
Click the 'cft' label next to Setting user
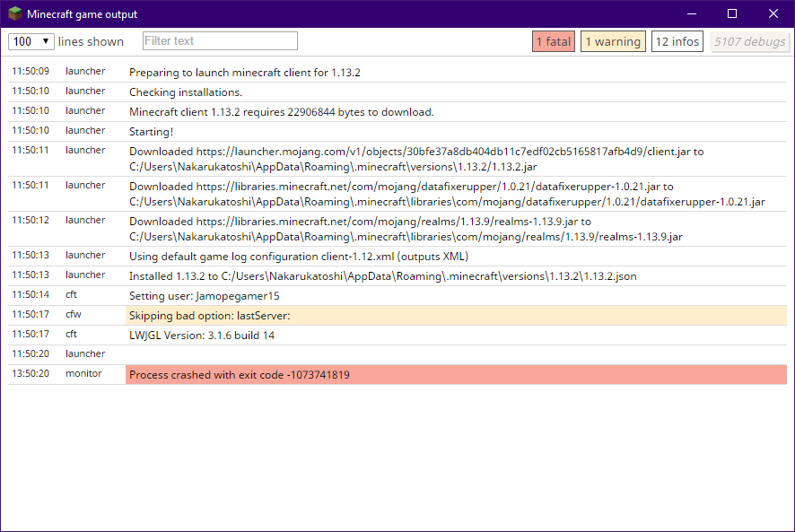click(71, 294)
